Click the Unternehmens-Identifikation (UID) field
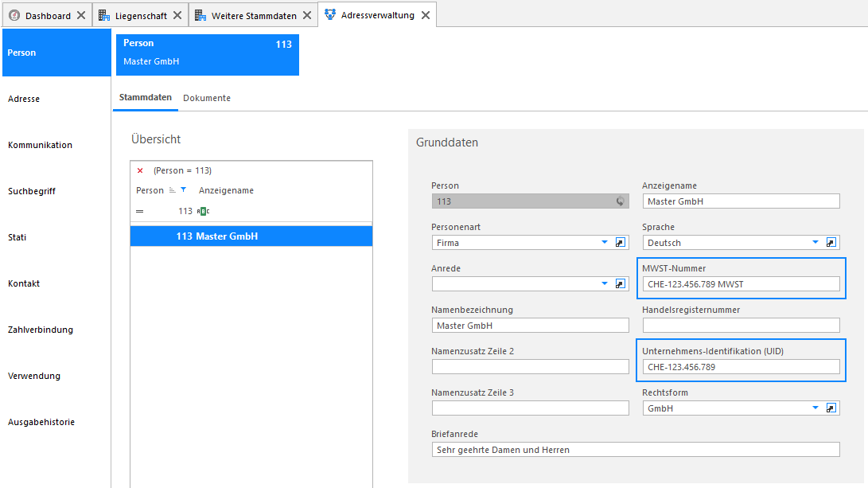Screen dimensions: 868x488 [741, 367]
